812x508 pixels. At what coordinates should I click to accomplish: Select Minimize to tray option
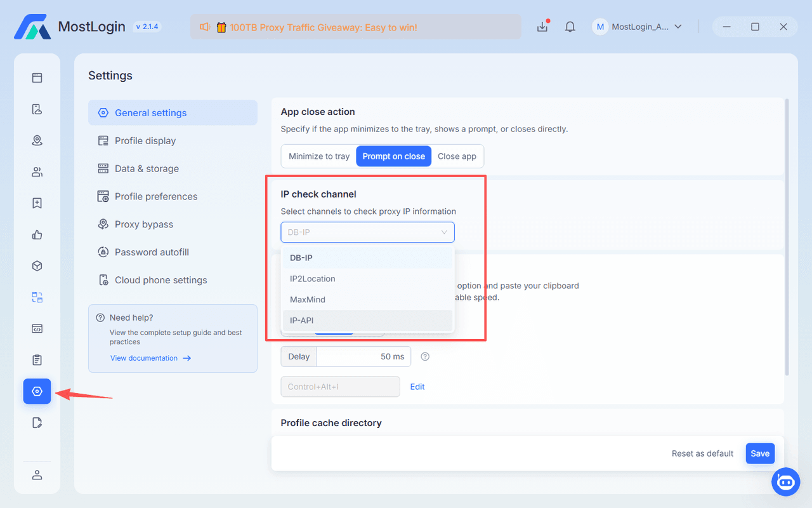click(x=319, y=156)
